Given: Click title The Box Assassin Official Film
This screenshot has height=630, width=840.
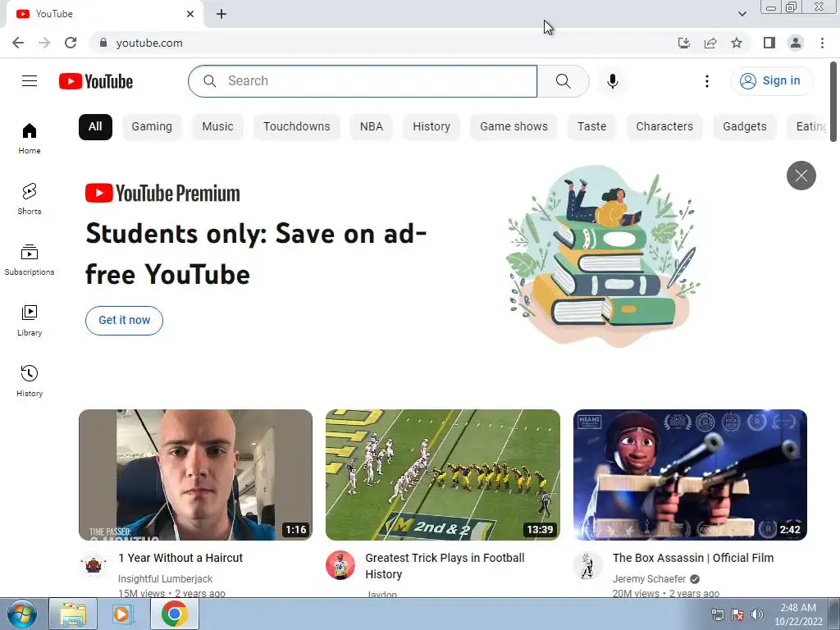Looking at the screenshot, I should click(x=693, y=558).
